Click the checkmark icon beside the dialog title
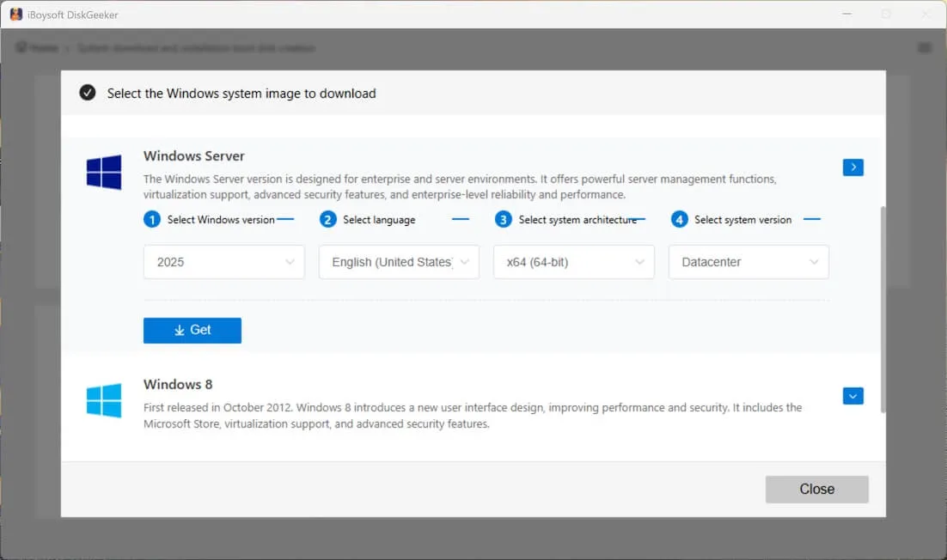Image resolution: width=947 pixels, height=560 pixels. coord(87,92)
